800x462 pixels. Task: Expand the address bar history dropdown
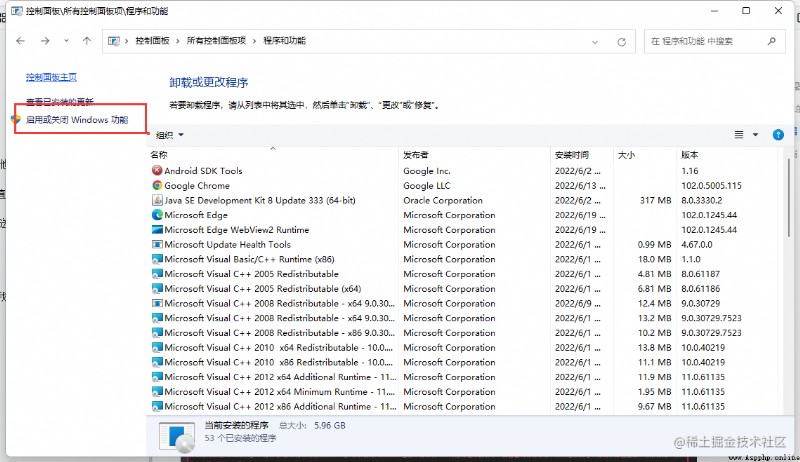coord(595,42)
